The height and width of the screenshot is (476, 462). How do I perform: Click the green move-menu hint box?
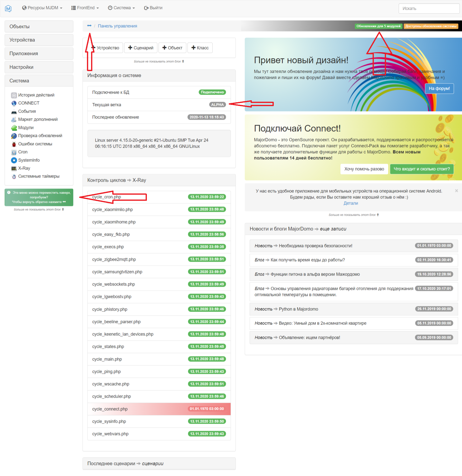click(39, 197)
